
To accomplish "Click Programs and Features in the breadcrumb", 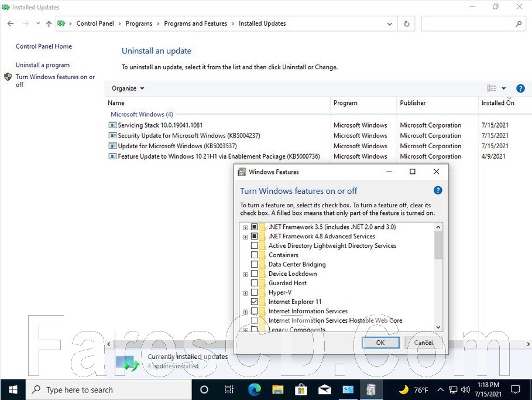I will 195,23.
